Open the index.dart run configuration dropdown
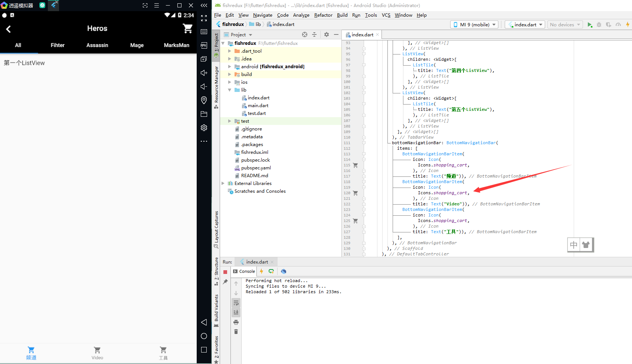Image resolution: width=632 pixels, height=364 pixels. [525, 24]
